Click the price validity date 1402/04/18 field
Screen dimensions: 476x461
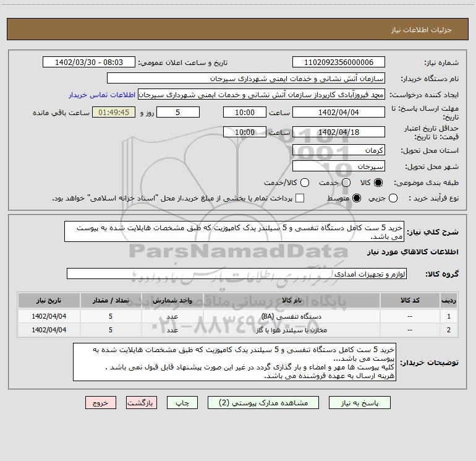(x=339, y=132)
